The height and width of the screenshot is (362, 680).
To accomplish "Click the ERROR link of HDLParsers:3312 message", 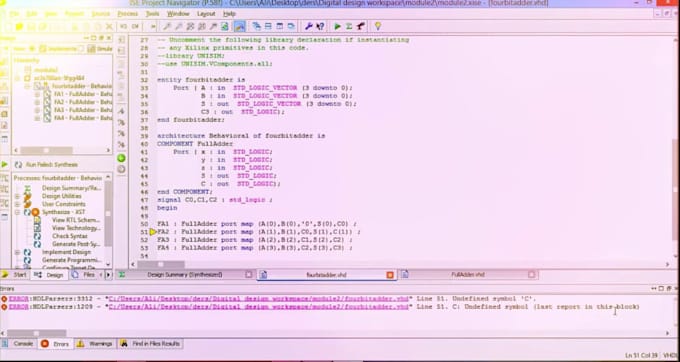I will [19, 299].
